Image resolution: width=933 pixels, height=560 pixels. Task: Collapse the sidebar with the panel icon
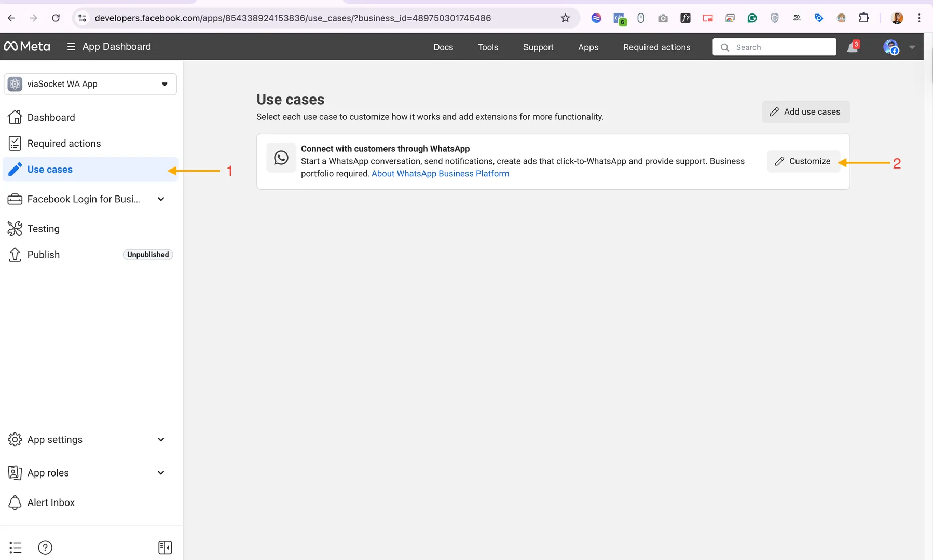tap(164, 547)
